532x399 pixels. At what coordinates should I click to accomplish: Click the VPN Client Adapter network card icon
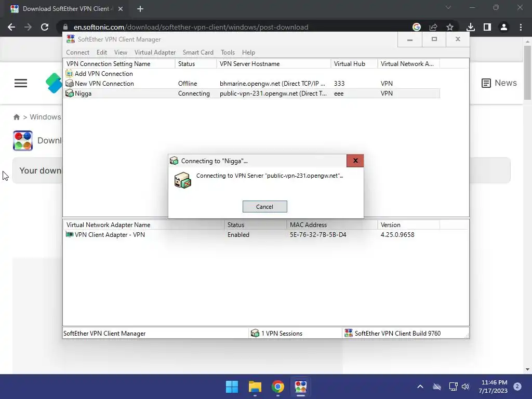tap(69, 234)
